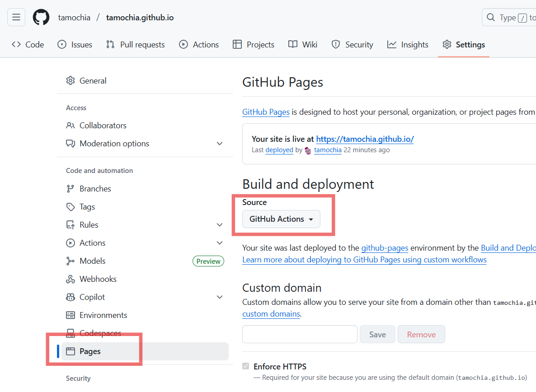Screen dimensions: 536x392
Task: Click the search magnifier icon
Action: 490,18
